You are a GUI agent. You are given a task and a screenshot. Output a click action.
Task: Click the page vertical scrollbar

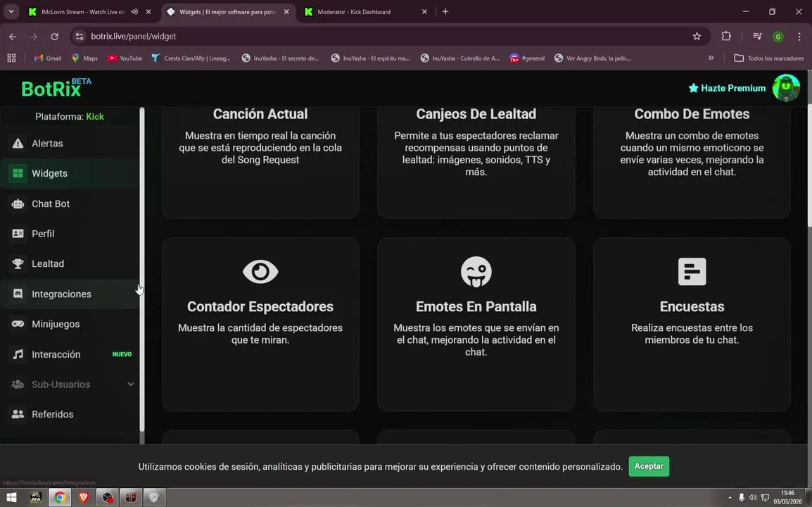(x=809, y=166)
